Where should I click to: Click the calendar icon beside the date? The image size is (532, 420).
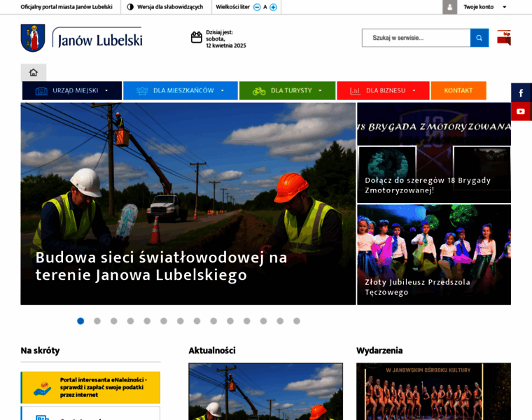197,37
